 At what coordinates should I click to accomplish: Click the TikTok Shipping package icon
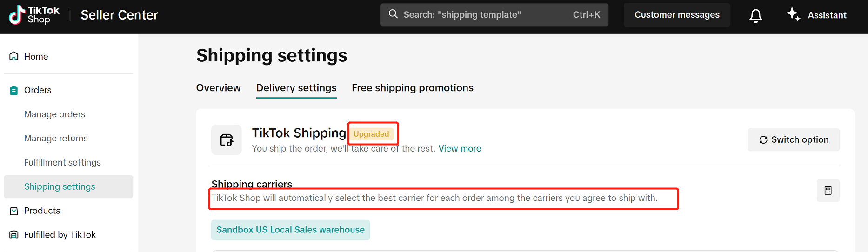227,139
